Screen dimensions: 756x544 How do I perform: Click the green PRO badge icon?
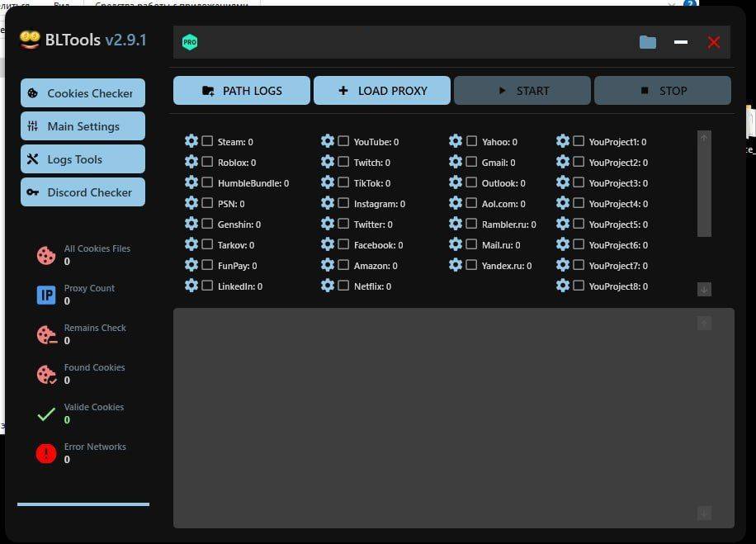(x=190, y=42)
